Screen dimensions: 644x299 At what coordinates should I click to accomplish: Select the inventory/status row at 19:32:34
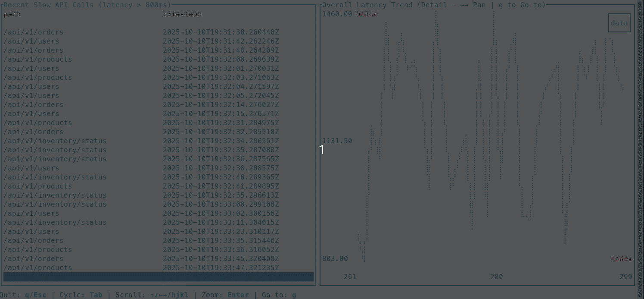[55, 141]
